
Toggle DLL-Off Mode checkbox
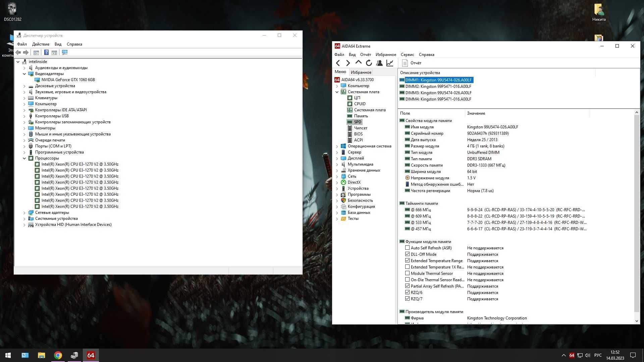click(407, 254)
